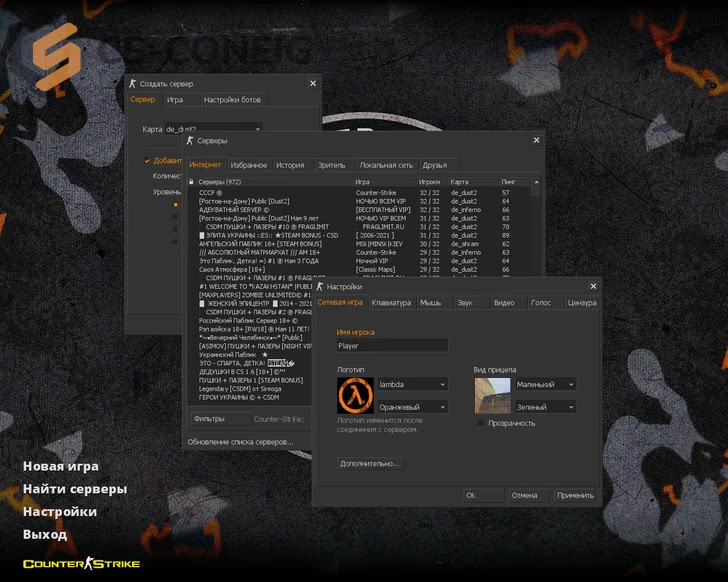Select the Сервер tab in Создать сервер
This screenshot has width=728, height=582.
coord(143,99)
